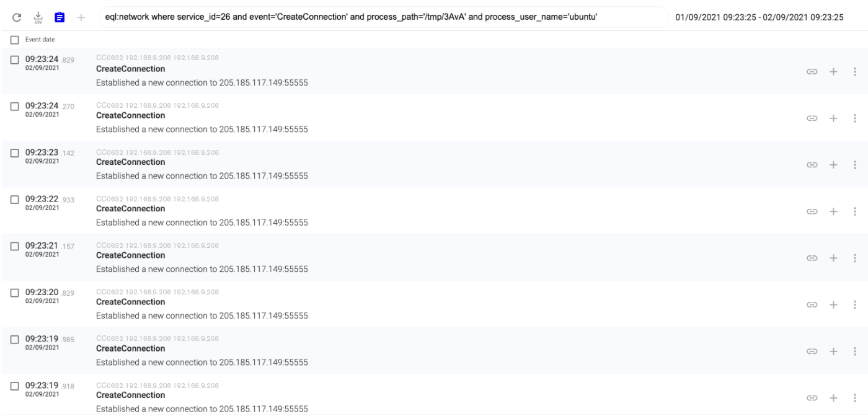Viewport: 868px width, 419px height.
Task: Click host line CC0632 of 09:23:19.985 event
Action: (x=157, y=338)
